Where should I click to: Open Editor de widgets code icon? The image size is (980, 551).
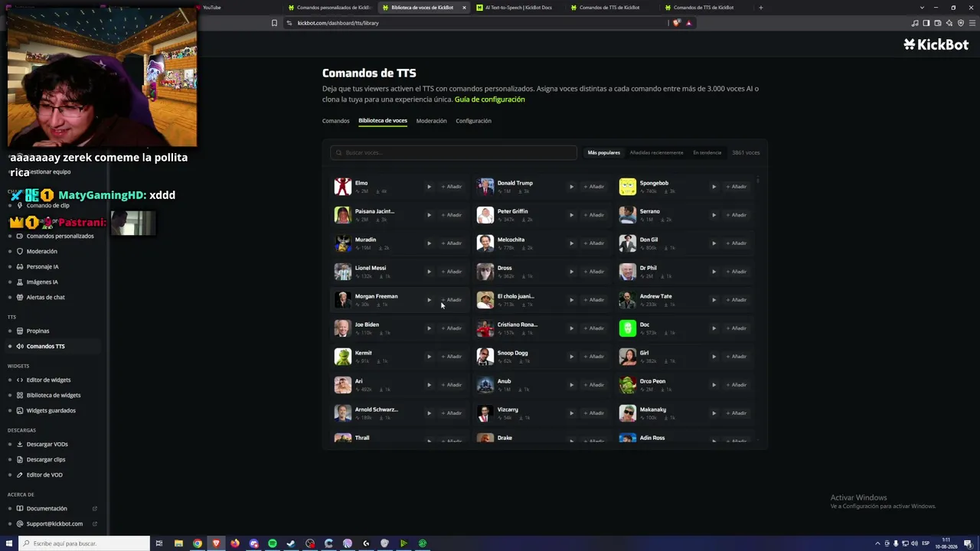coord(21,380)
